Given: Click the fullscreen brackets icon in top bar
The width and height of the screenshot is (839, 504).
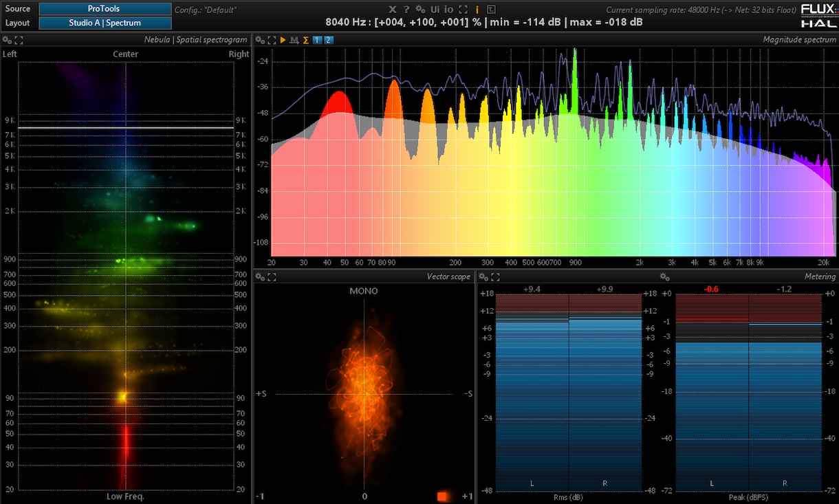Looking at the screenshot, I should (x=464, y=9).
